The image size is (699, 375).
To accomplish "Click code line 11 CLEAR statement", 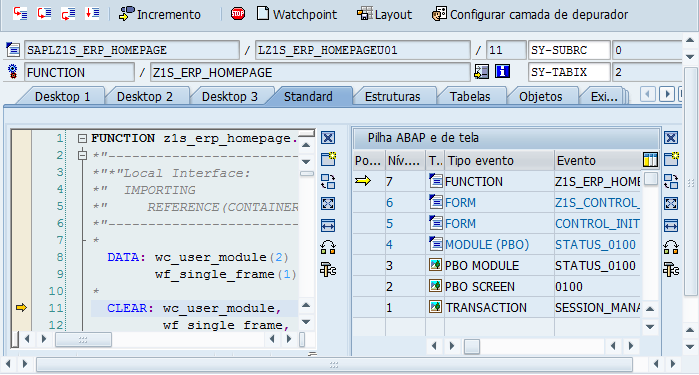I will click(194, 308).
